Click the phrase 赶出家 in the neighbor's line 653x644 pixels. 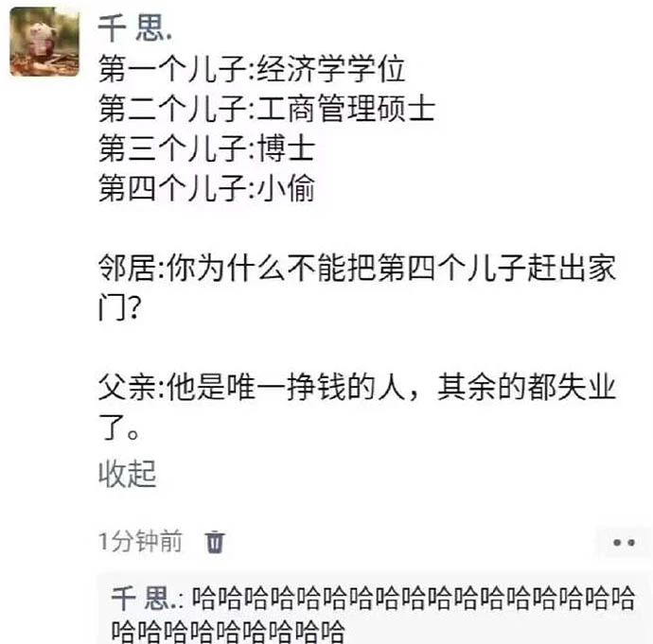tap(572, 268)
